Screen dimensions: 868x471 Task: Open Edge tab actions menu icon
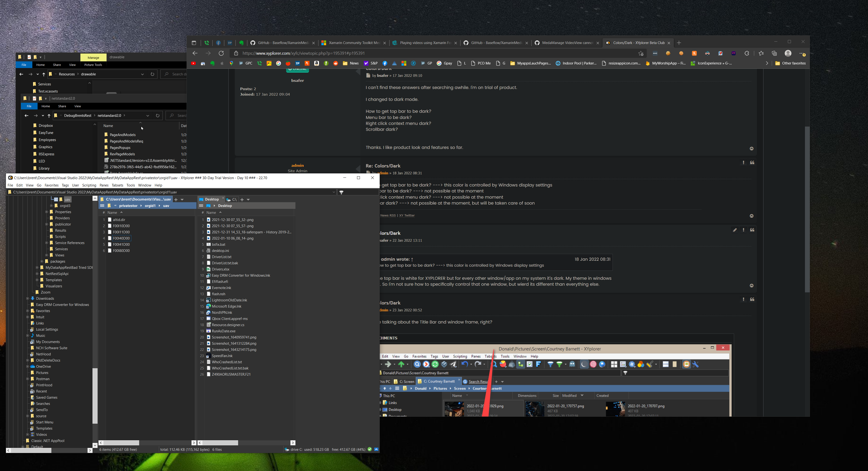tap(194, 43)
